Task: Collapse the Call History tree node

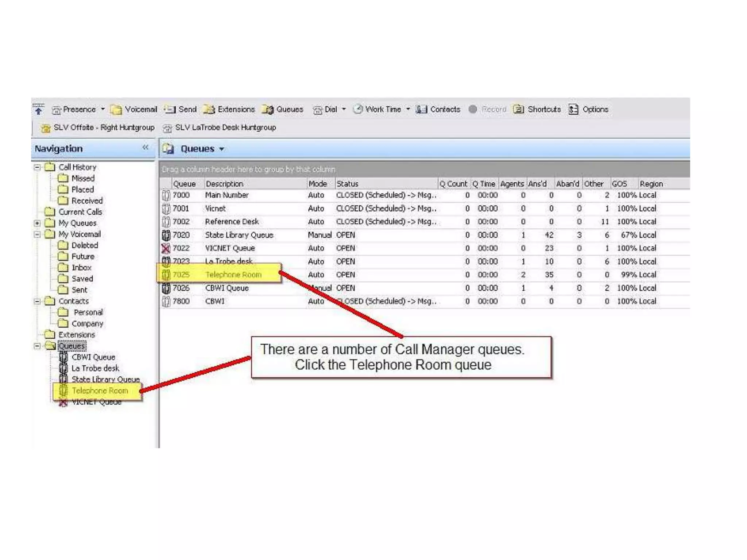Action: tap(37, 167)
